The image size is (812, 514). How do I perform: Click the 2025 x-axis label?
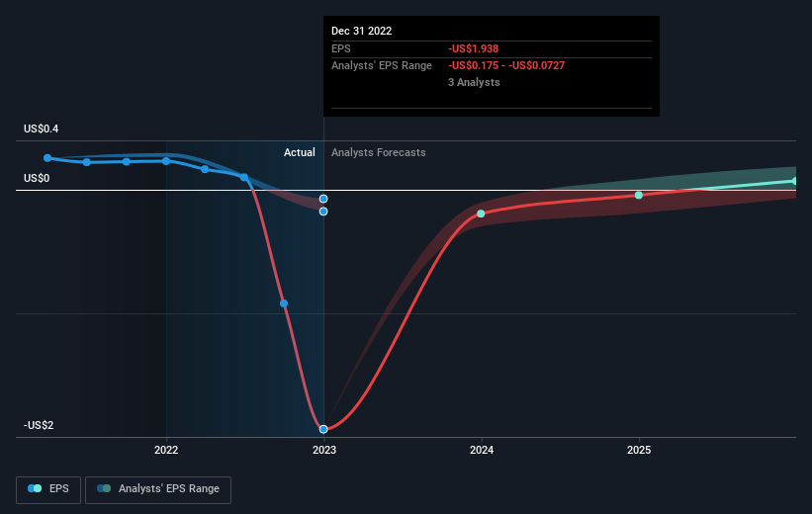pyautogui.click(x=639, y=450)
